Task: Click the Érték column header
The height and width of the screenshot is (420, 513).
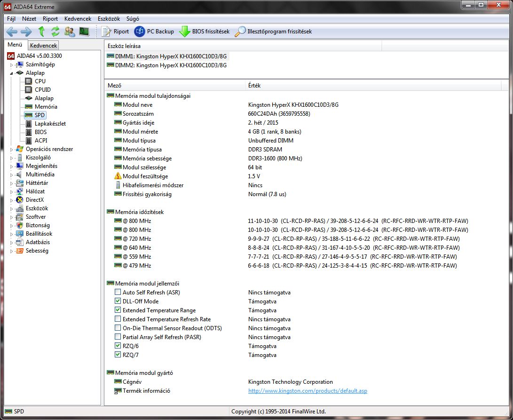Action: (x=373, y=86)
